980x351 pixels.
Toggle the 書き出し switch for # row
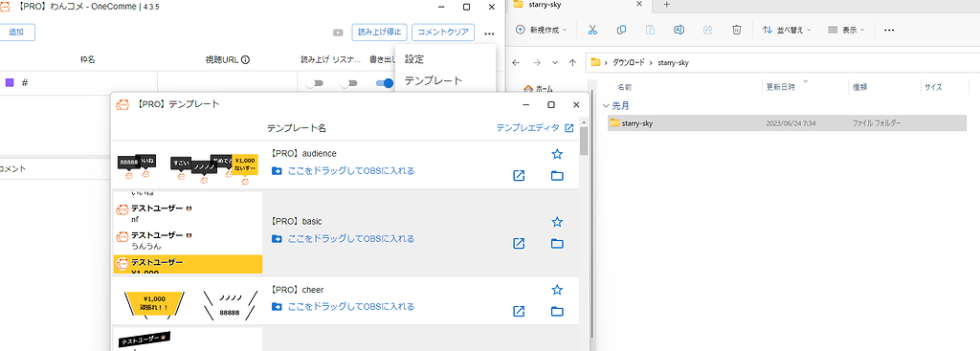(x=385, y=83)
